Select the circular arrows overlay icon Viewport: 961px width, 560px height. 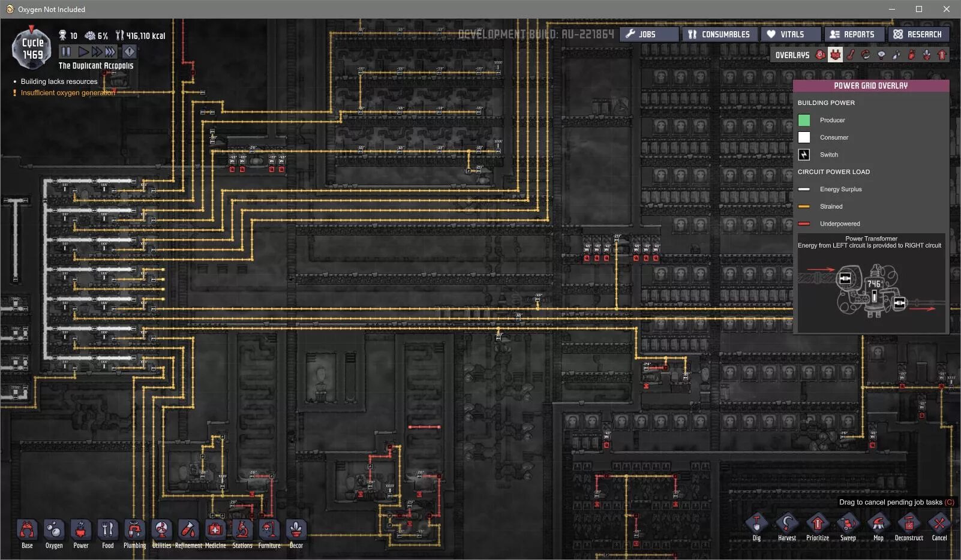[x=866, y=55]
